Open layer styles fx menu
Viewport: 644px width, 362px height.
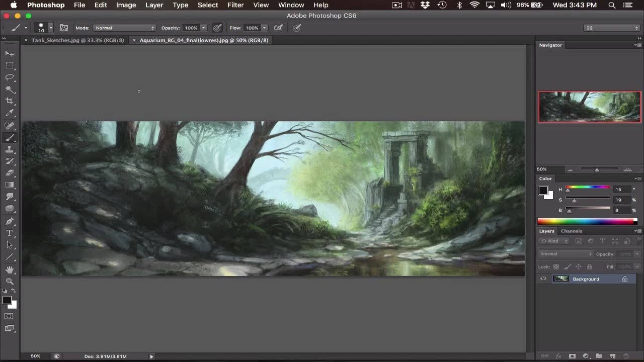(558, 356)
